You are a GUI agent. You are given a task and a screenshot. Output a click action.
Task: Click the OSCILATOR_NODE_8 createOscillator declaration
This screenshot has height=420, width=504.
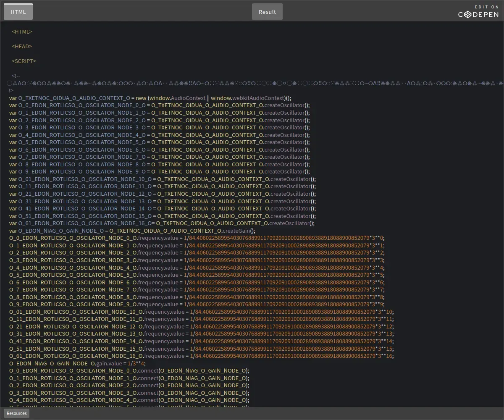(x=160, y=164)
